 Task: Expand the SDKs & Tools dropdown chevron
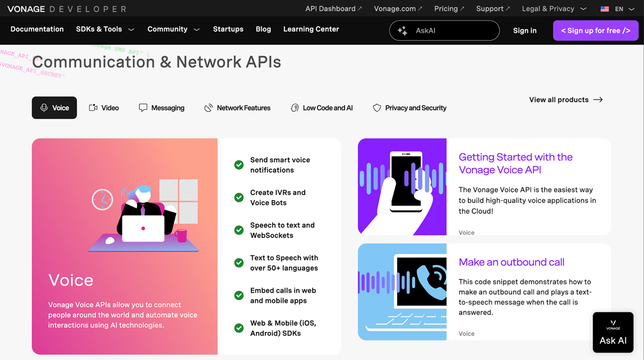[131, 30]
